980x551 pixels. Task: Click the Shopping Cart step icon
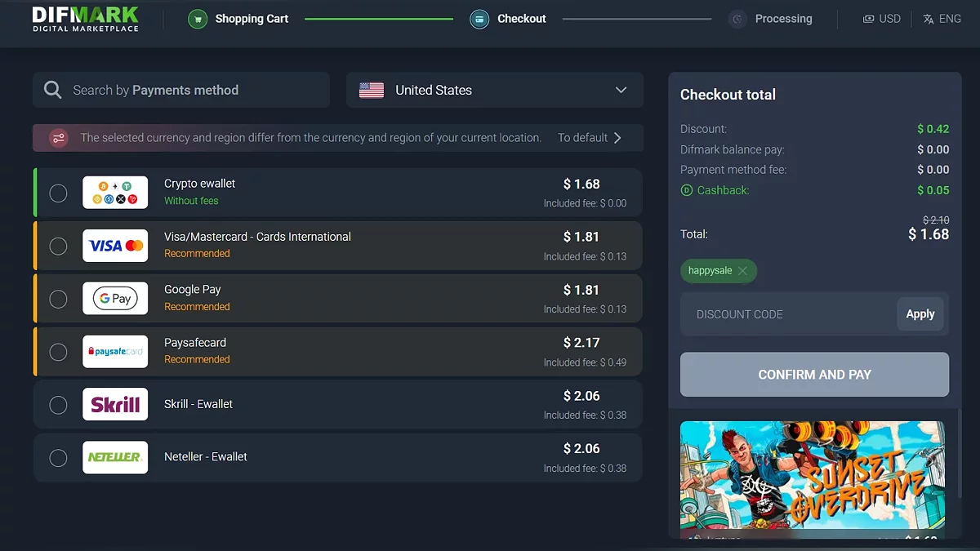(198, 19)
